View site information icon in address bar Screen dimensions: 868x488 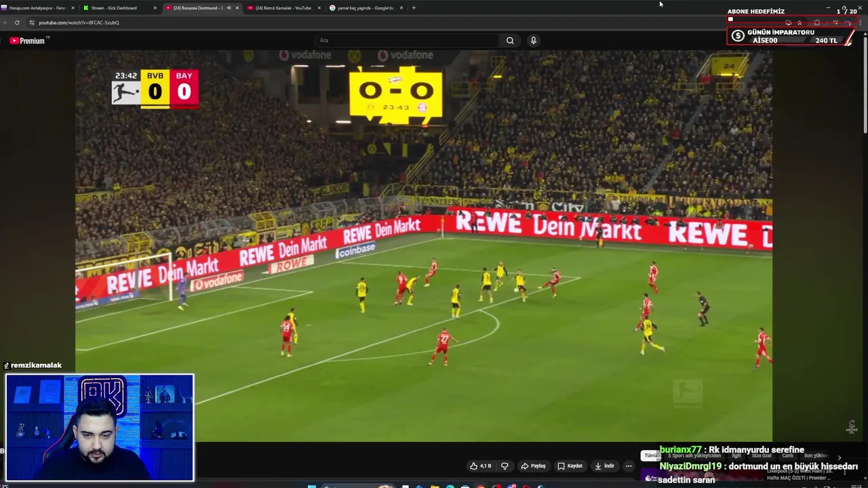tap(32, 22)
